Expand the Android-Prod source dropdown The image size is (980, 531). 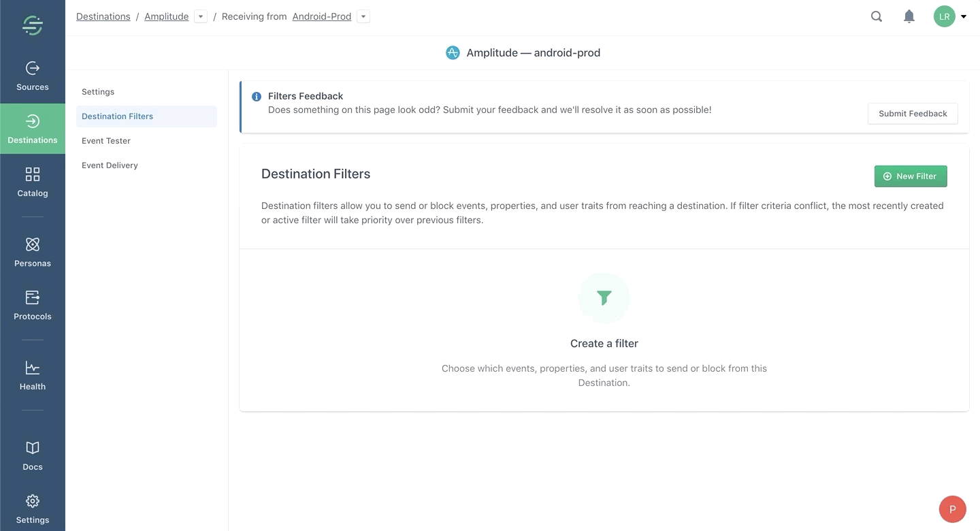(x=363, y=17)
